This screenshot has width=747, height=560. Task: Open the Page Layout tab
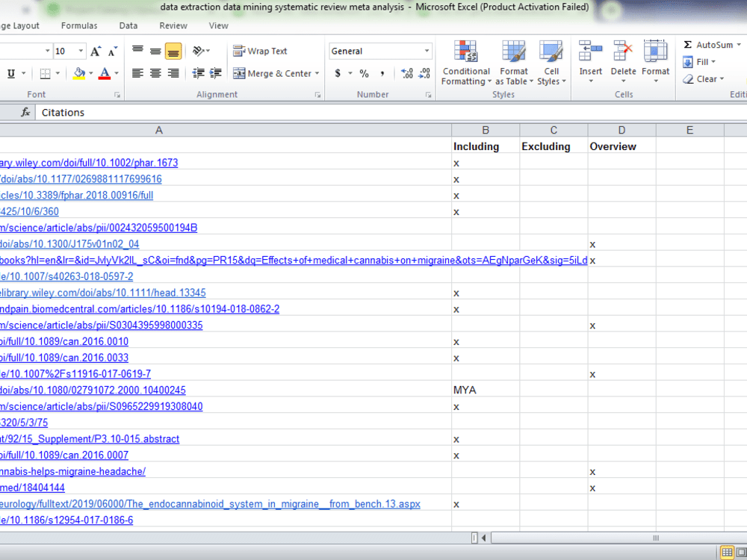click(19, 25)
